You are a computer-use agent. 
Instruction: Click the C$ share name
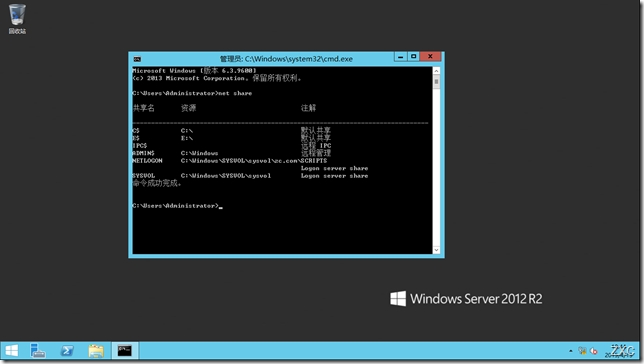click(x=136, y=131)
